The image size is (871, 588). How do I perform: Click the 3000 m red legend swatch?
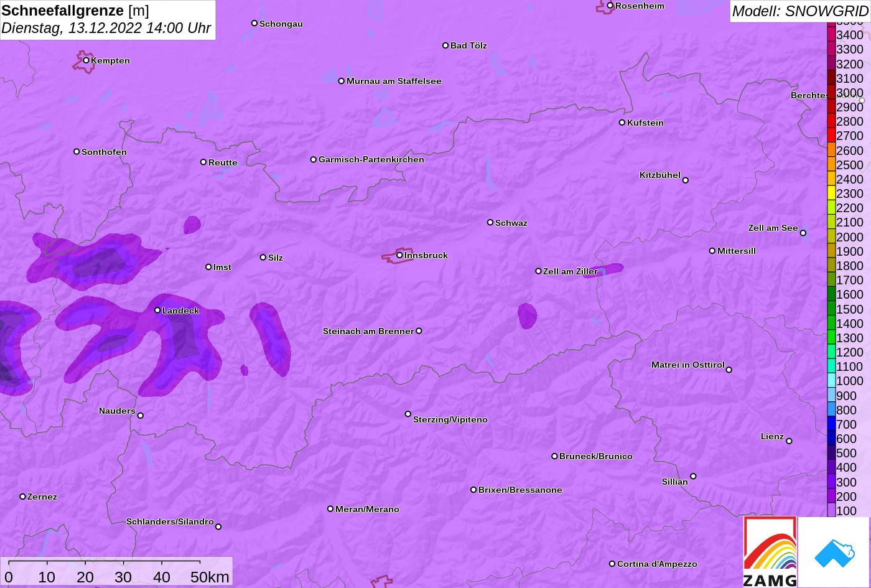[x=831, y=93]
